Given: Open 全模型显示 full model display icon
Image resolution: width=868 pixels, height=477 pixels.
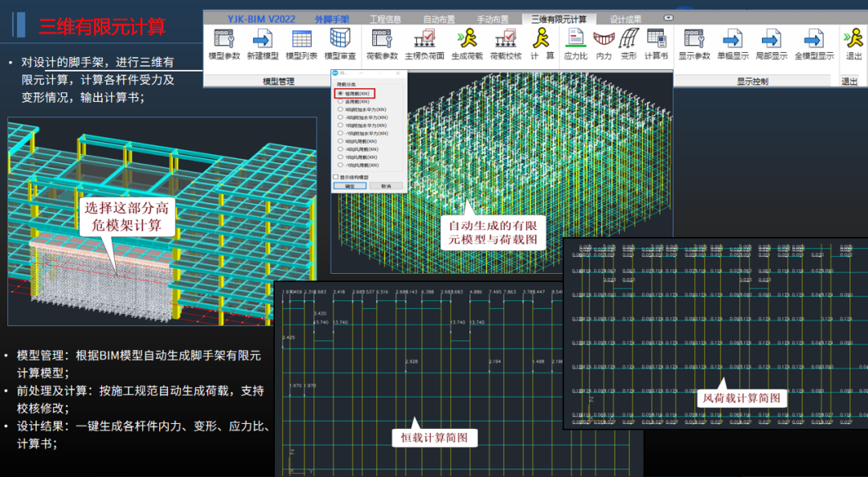Looking at the screenshot, I should pyautogui.click(x=814, y=38).
